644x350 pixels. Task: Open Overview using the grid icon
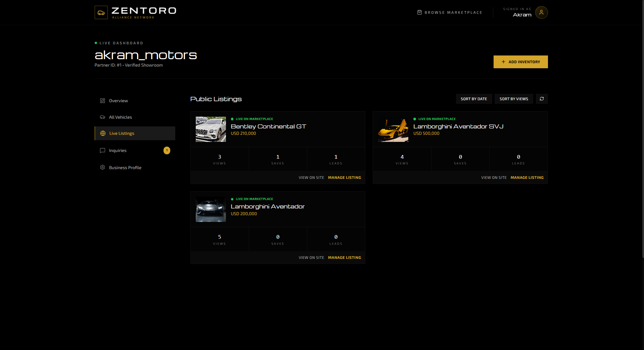pyautogui.click(x=102, y=101)
